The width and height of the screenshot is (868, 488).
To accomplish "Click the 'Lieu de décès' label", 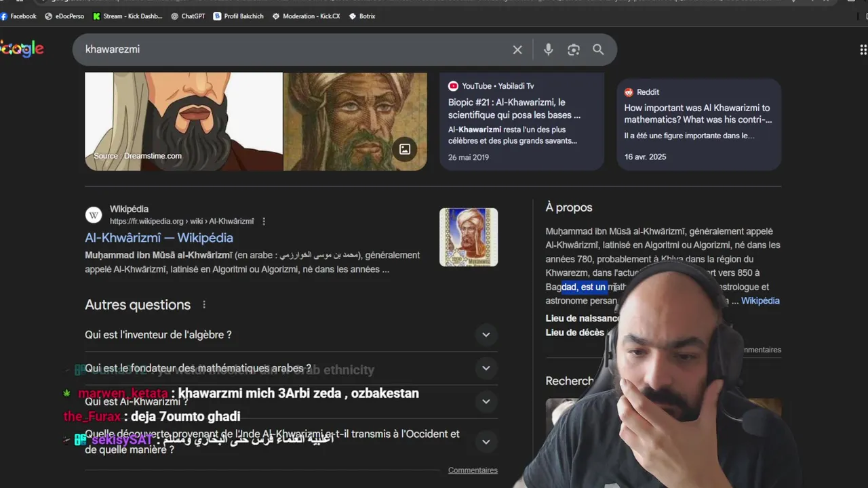I will [x=575, y=333].
